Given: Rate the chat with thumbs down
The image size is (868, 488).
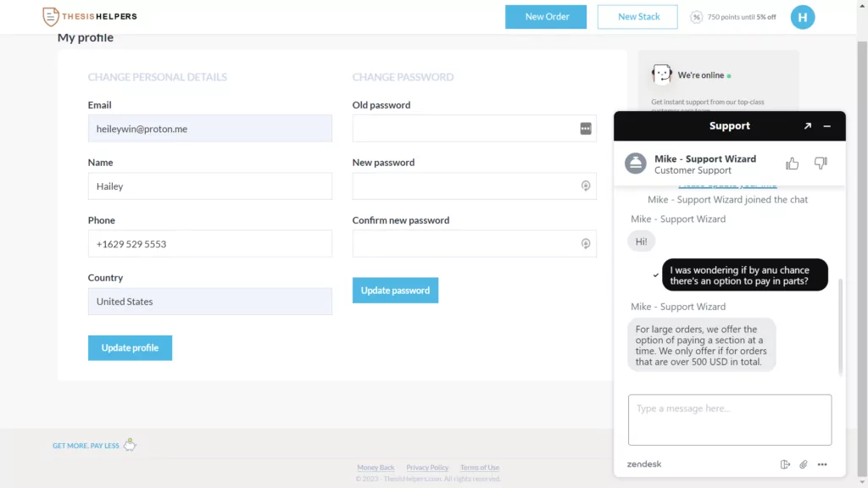Looking at the screenshot, I should coord(821,164).
